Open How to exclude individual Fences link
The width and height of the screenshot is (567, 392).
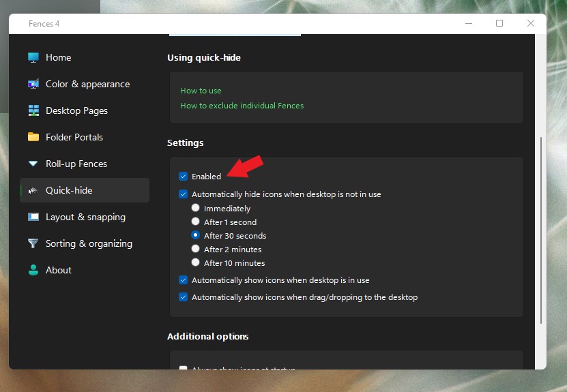click(x=242, y=106)
